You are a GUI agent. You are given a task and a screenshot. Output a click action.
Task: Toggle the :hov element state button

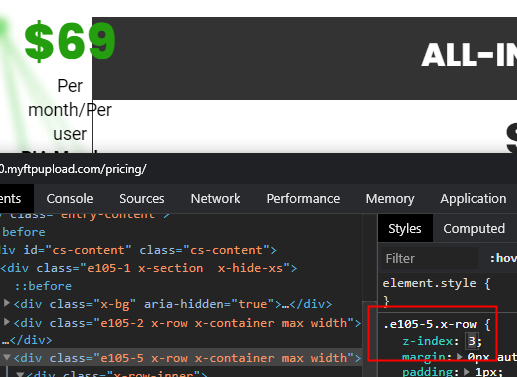coord(503,258)
